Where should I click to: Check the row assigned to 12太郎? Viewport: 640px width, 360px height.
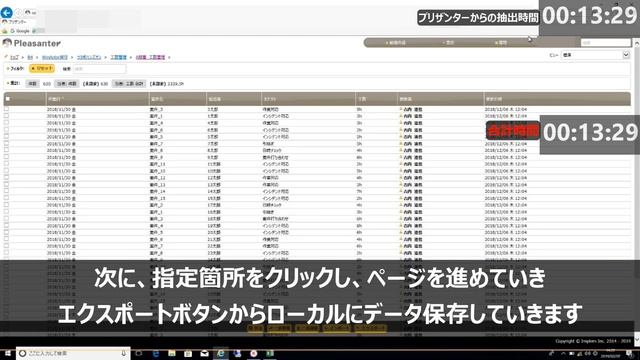coord(6,178)
